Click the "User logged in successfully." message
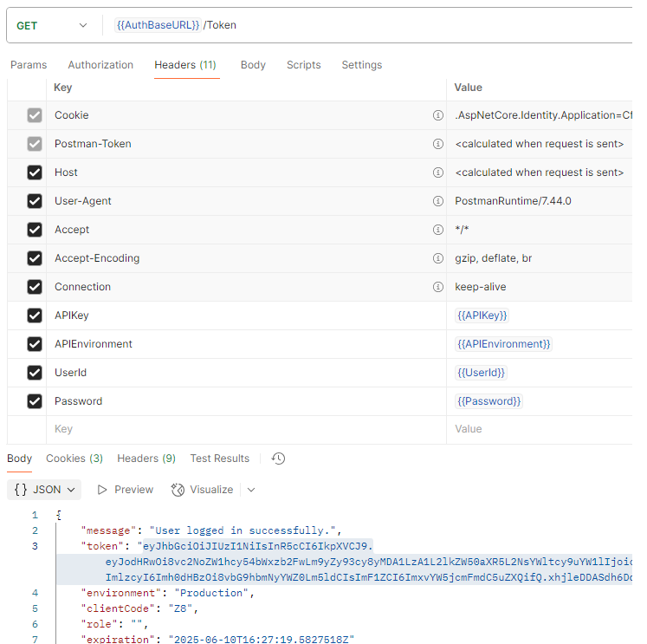 [243, 530]
